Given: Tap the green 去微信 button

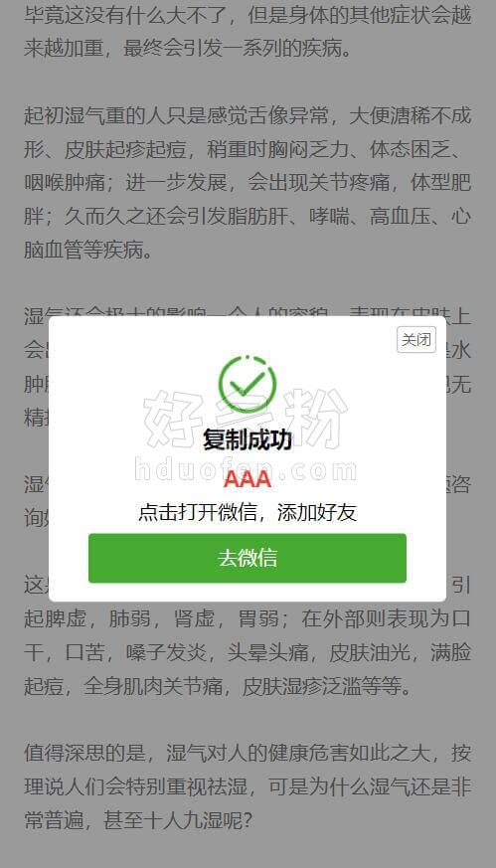Looking at the screenshot, I should (248, 558).
